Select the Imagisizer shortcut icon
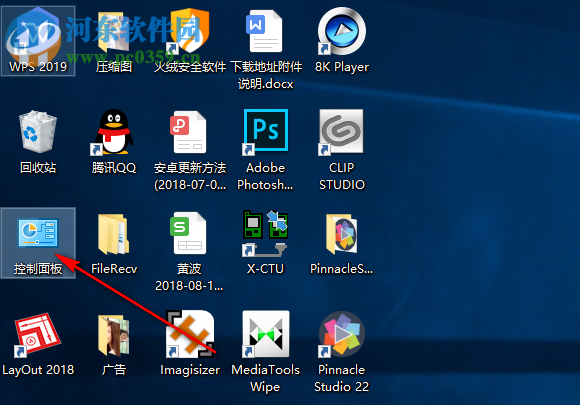The height and width of the screenshot is (405, 580). (189, 334)
